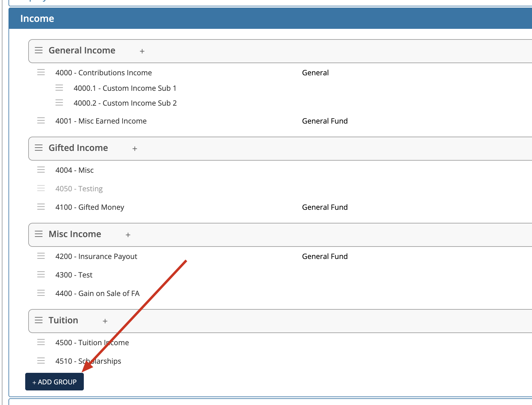532x405 pixels.
Task: Grab drag handle for 4000.1 Custom Income Sub 1
Action: point(59,88)
